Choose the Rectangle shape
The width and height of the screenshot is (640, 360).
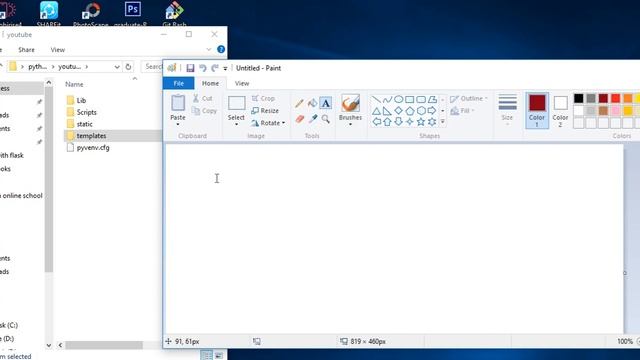coord(409,99)
